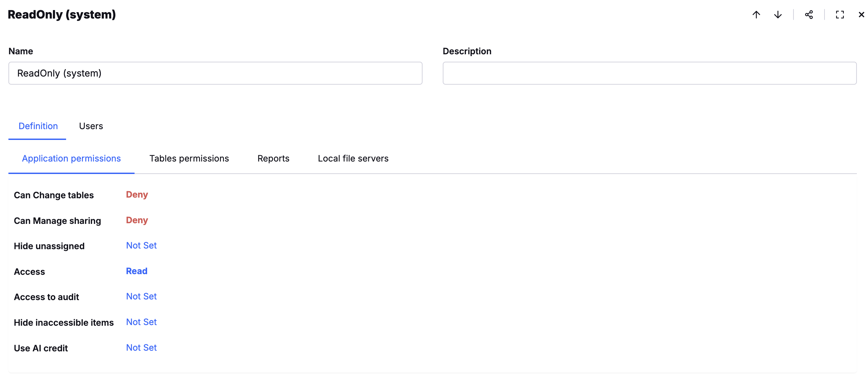Switch to the Users tab
This screenshot has height=379, width=868.
(91, 126)
